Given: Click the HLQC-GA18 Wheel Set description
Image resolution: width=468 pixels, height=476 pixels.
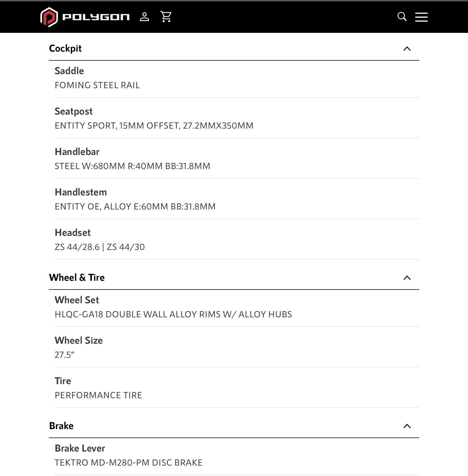Looking at the screenshot, I should (173, 315).
